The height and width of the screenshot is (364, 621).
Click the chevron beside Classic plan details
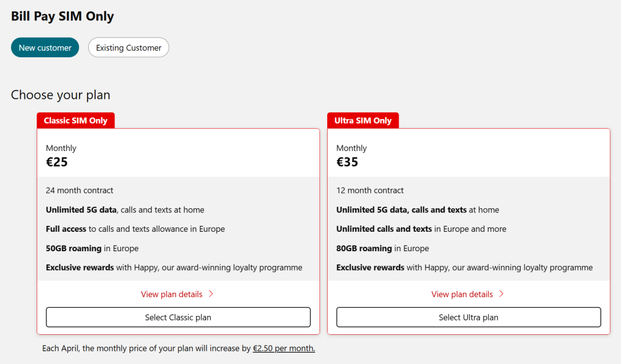pyautogui.click(x=211, y=294)
